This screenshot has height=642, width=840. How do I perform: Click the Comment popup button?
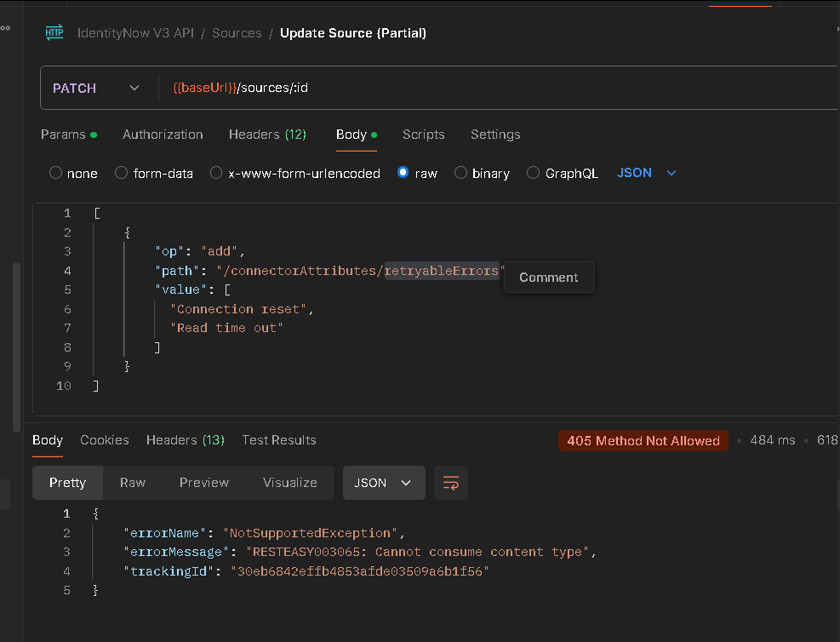click(x=549, y=278)
